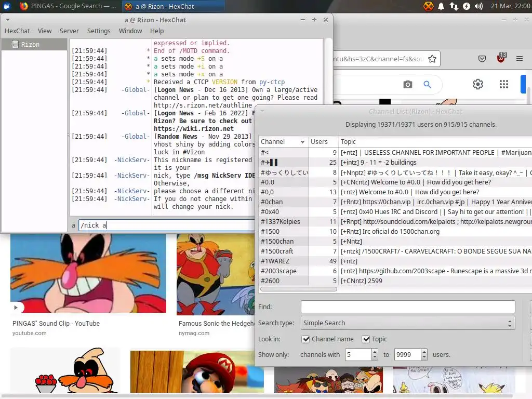
Task: Adjust maximum users stepper arrows
Action: point(424,354)
